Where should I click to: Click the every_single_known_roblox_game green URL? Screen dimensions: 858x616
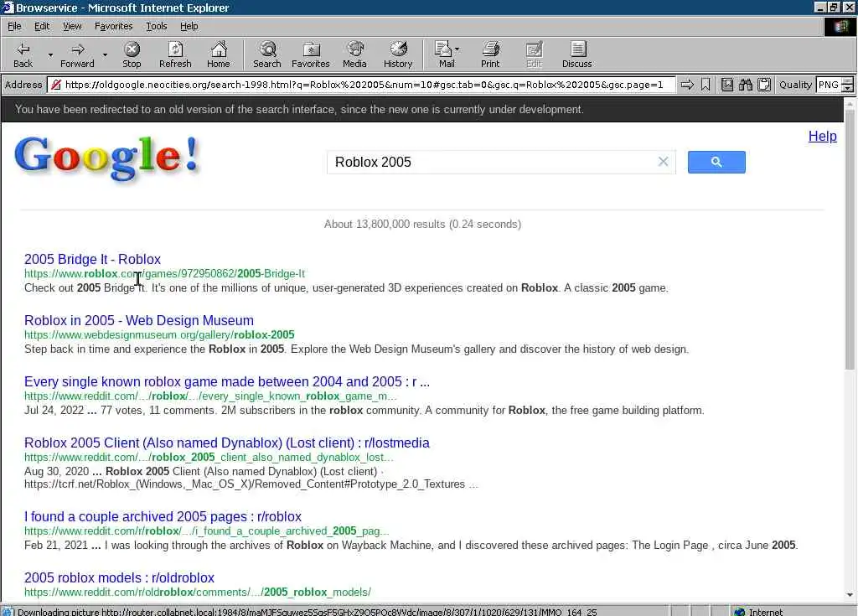coord(210,396)
